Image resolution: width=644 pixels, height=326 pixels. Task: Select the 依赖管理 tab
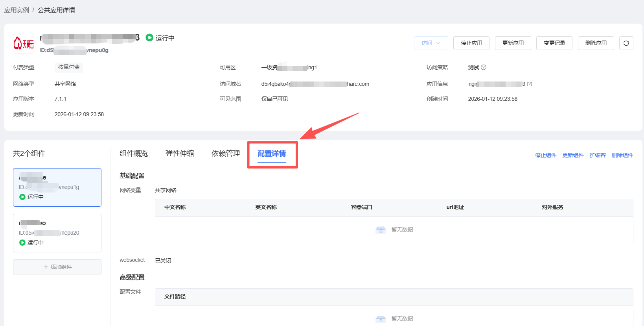click(x=226, y=154)
